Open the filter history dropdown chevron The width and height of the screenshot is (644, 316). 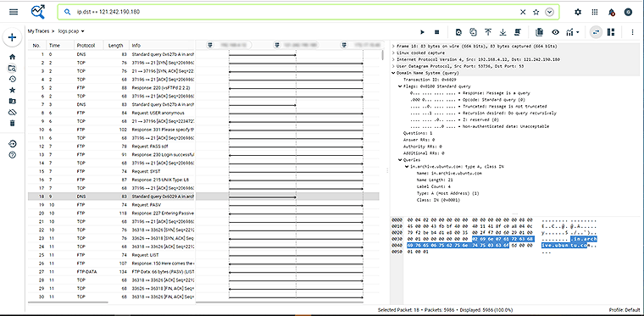click(x=550, y=13)
